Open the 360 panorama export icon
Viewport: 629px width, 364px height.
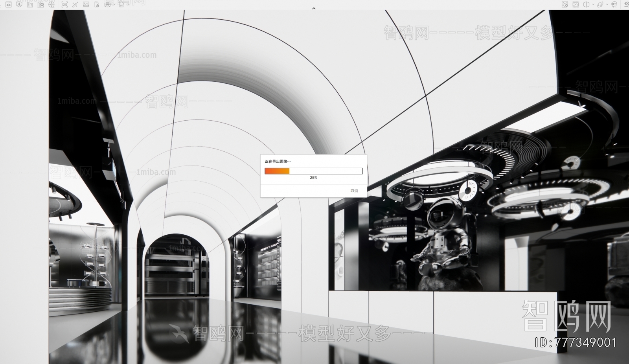(x=107, y=5)
